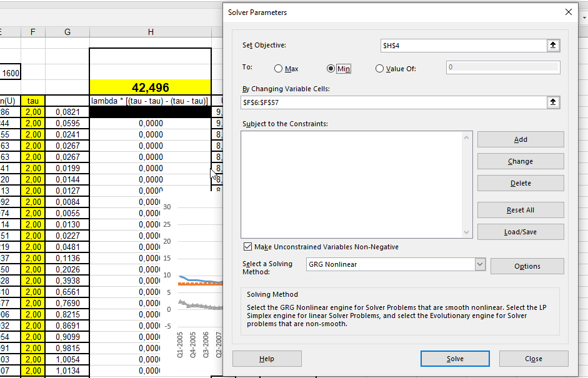Click the Delete constraint button
Screen dimensions: 588x378
pos(521,183)
